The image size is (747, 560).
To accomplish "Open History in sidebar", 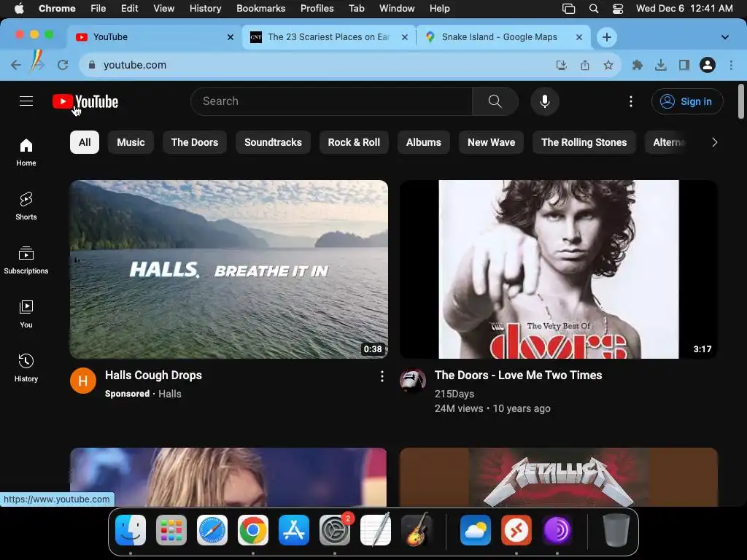I will coord(26,367).
